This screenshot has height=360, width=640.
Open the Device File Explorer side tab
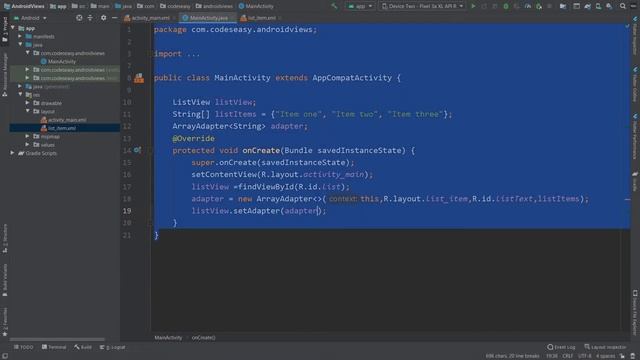click(x=635, y=312)
